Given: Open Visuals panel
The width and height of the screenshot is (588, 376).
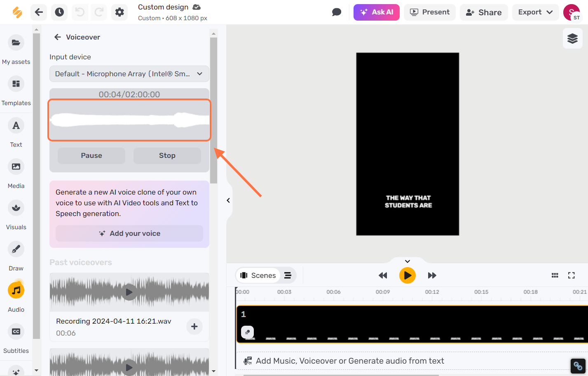Looking at the screenshot, I should 16,215.
